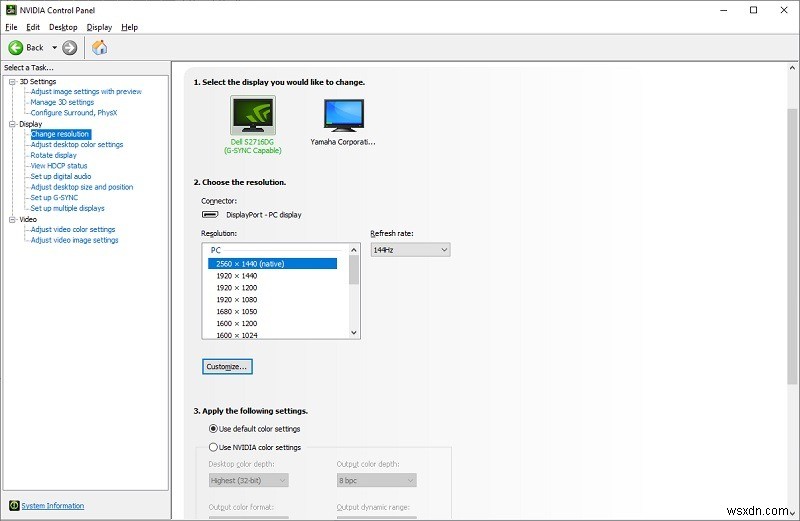Image resolution: width=800 pixels, height=521 pixels.
Task: Open Adjust video color settings
Action: tap(72, 230)
